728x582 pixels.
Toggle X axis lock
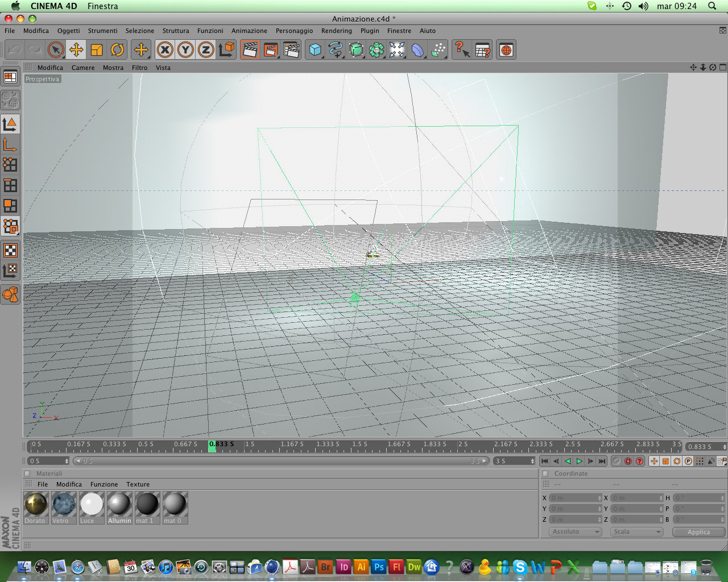(x=165, y=50)
